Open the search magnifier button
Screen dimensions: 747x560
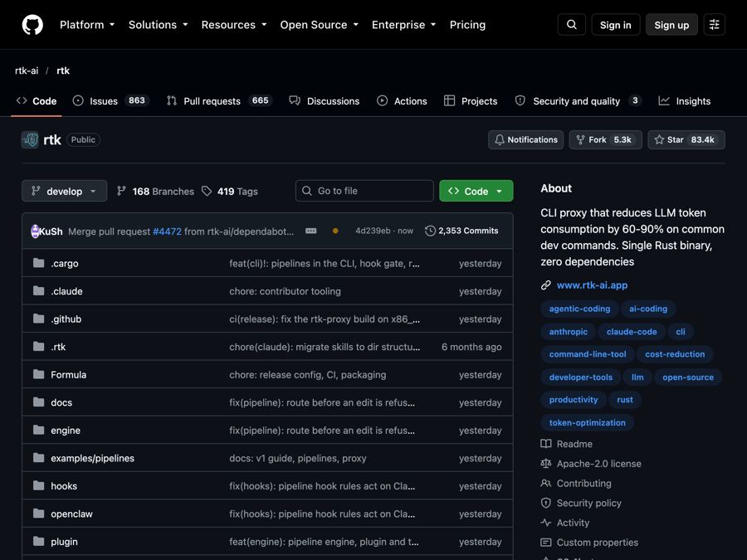[x=572, y=25]
